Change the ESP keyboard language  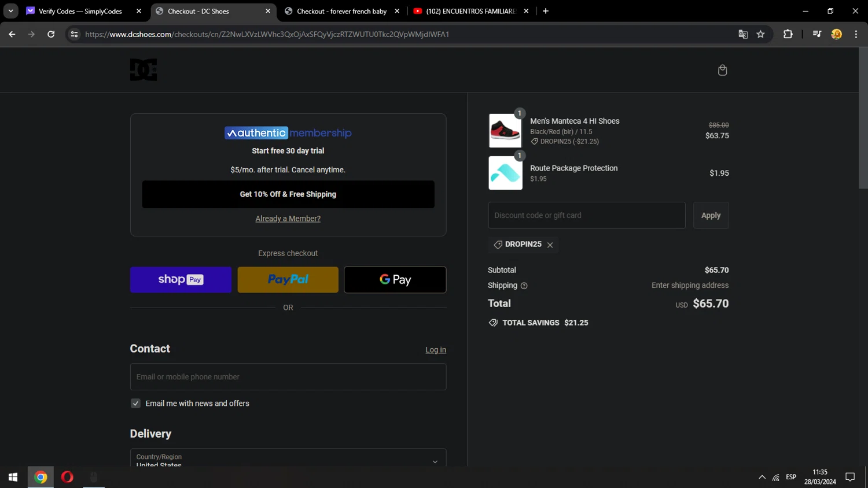pyautogui.click(x=791, y=477)
